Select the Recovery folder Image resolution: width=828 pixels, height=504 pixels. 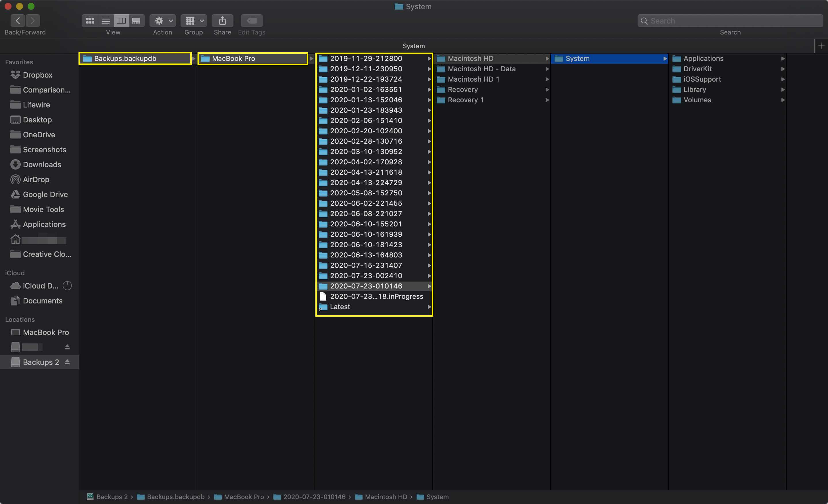point(492,90)
